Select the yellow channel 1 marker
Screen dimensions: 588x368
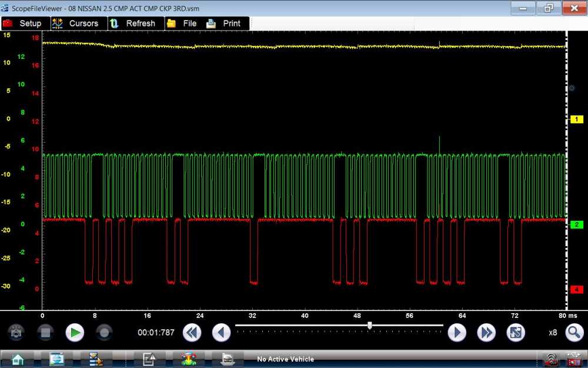coord(577,120)
